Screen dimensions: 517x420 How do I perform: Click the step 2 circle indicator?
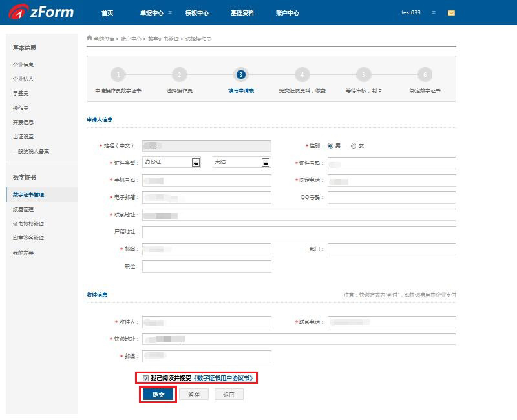(x=180, y=74)
